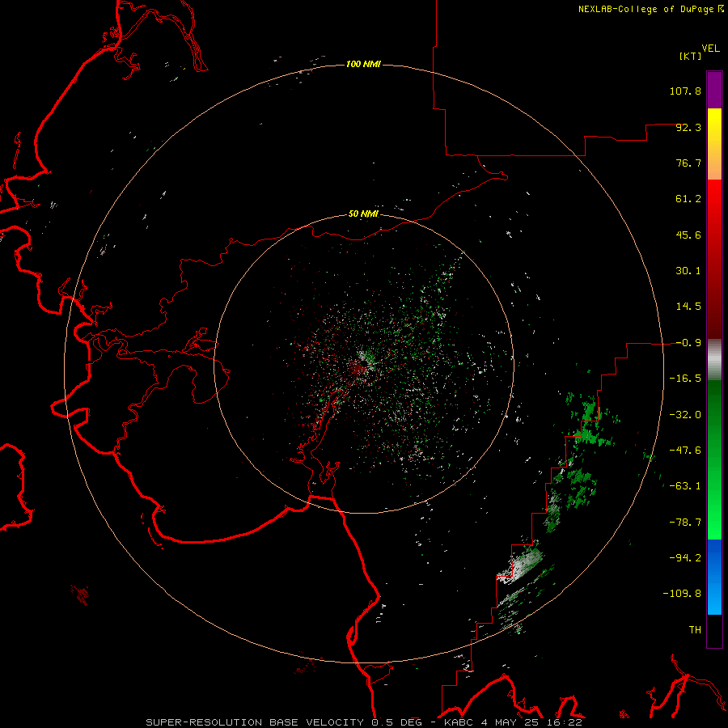The width and height of the screenshot is (728, 728).
Task: Click the -32.0 velocity scale value
Action: click(x=685, y=415)
